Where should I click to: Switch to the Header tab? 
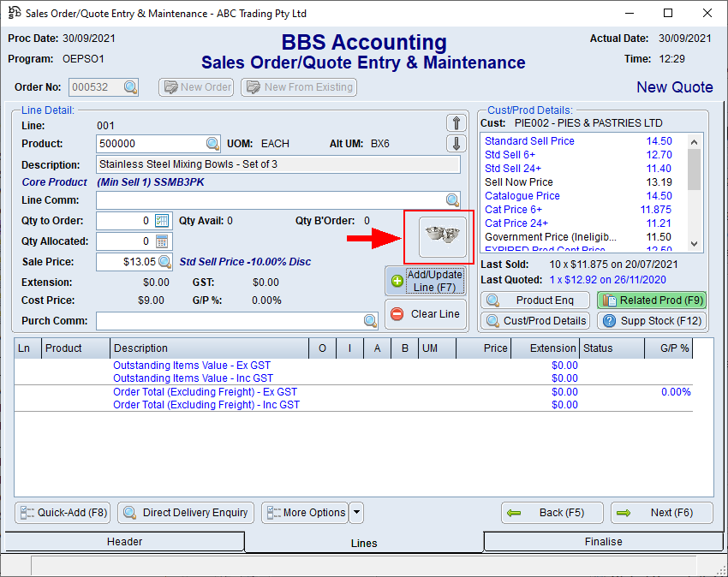(124, 542)
